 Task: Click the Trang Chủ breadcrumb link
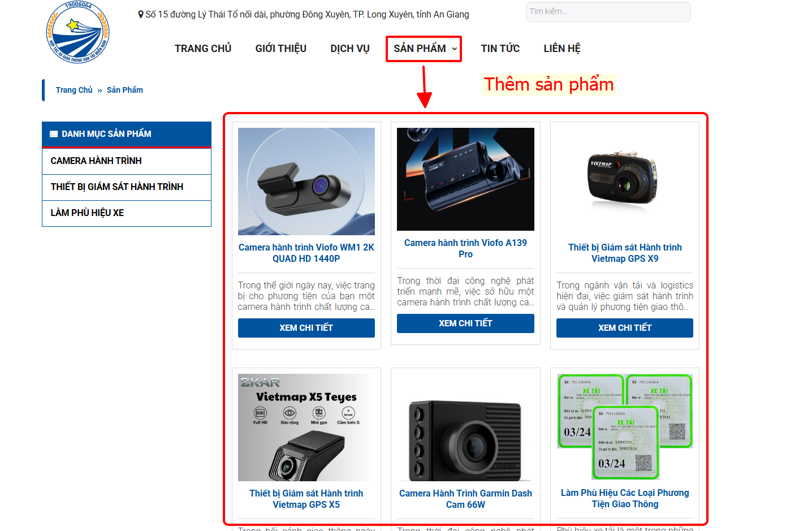[74, 90]
